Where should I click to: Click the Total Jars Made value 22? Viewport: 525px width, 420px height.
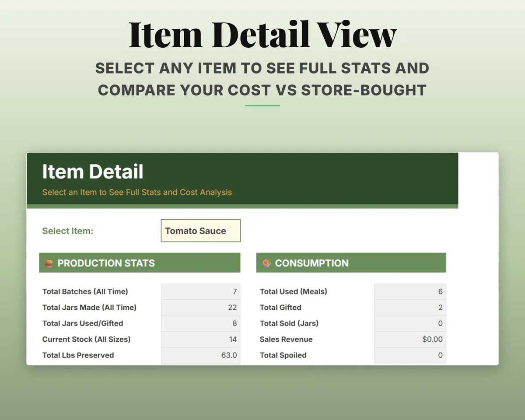tap(201, 308)
